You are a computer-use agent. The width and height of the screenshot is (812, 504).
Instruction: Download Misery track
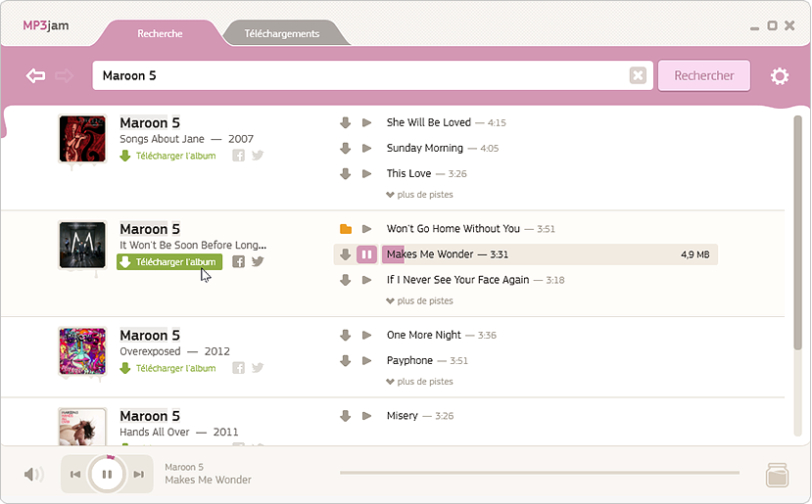point(346,416)
